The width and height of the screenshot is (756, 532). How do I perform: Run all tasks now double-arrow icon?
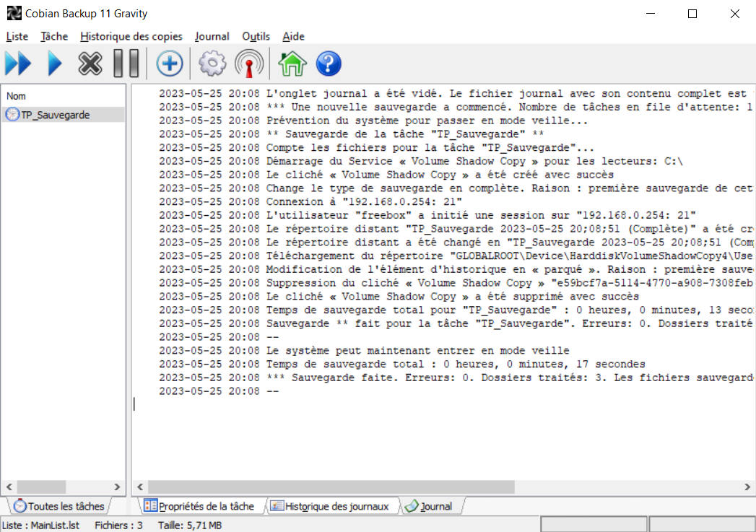(x=18, y=64)
